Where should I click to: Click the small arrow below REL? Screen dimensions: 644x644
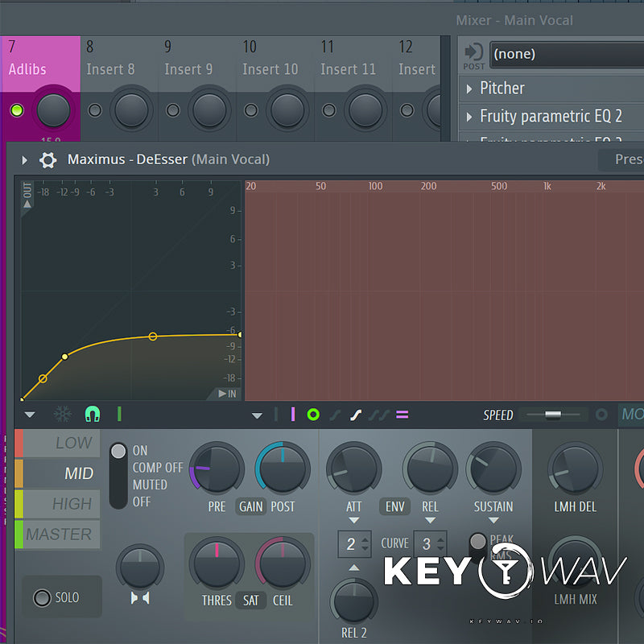430,520
